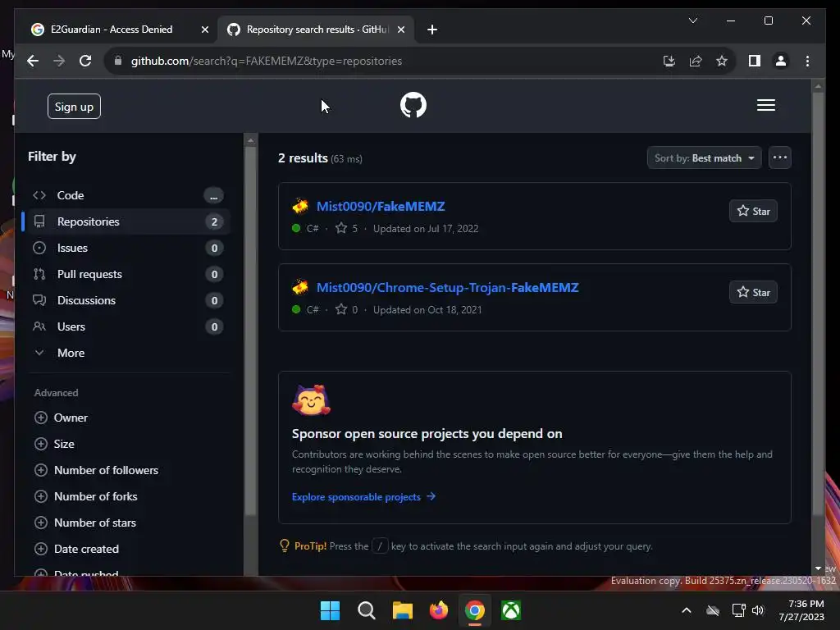The width and height of the screenshot is (840, 630).
Task: Click the sponsor mascot image
Action: (311, 400)
